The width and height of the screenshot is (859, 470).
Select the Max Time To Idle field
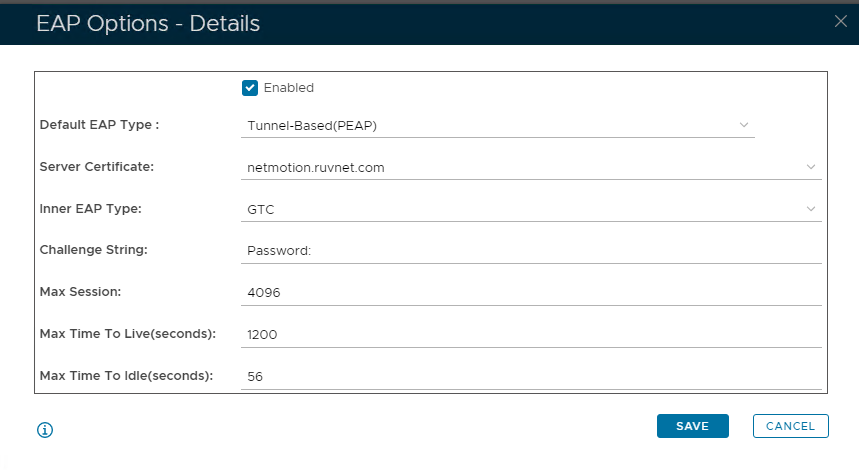pos(530,377)
